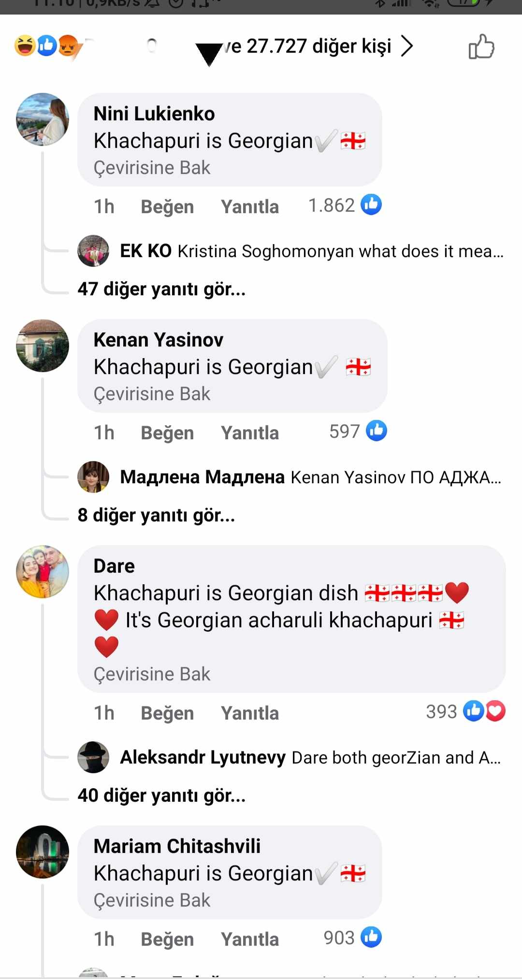Open Nini Lukienko's profile picture
Image resolution: width=522 pixels, height=980 pixels.
click(x=43, y=119)
